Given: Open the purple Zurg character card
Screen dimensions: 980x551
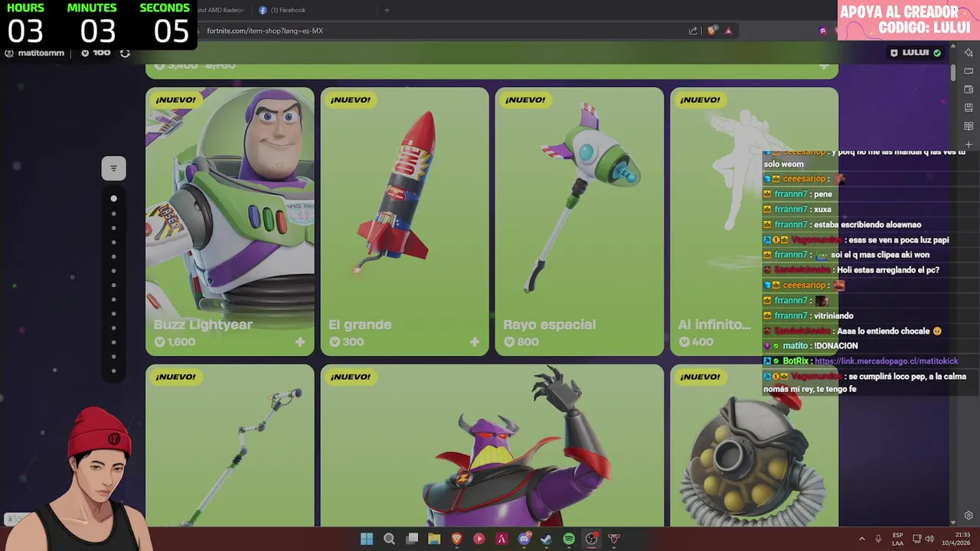Looking at the screenshot, I should (492, 445).
